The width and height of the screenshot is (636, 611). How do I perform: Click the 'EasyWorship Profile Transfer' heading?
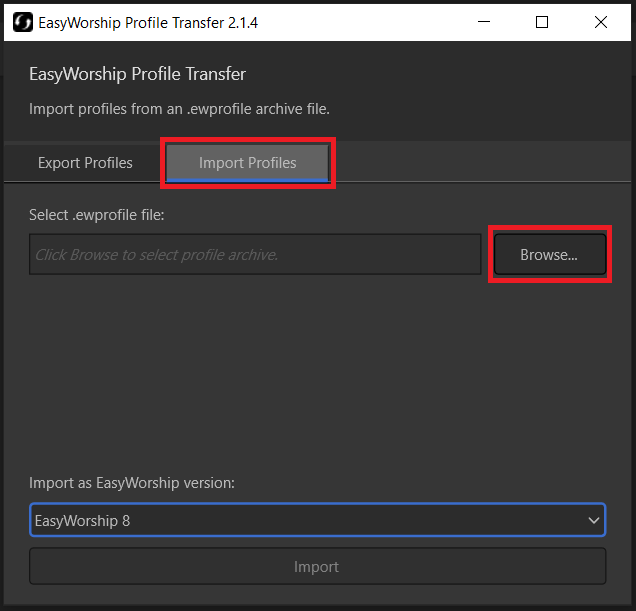pos(137,74)
